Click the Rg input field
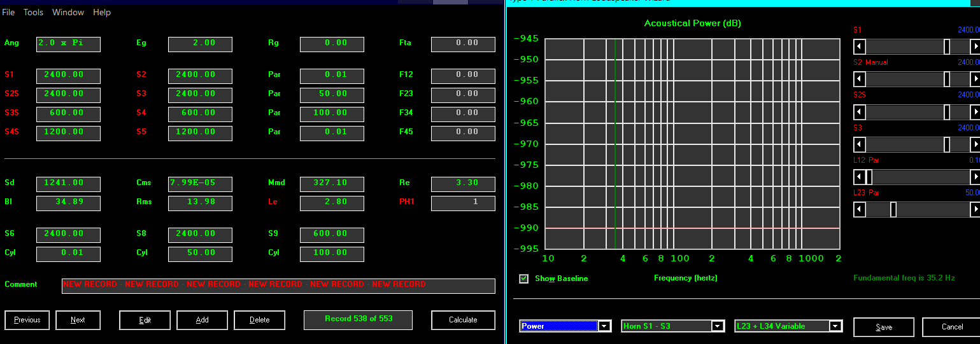Screen dimensions: 980x344 (x=332, y=44)
